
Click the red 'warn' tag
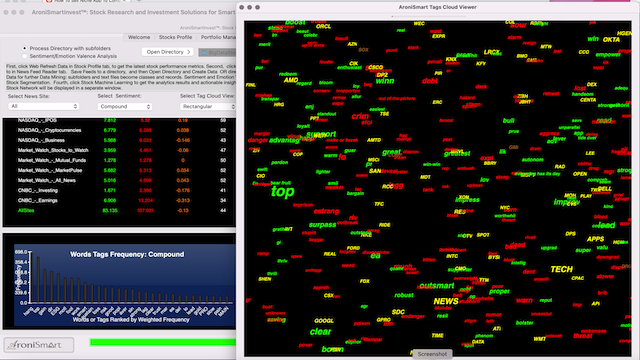[524, 300]
